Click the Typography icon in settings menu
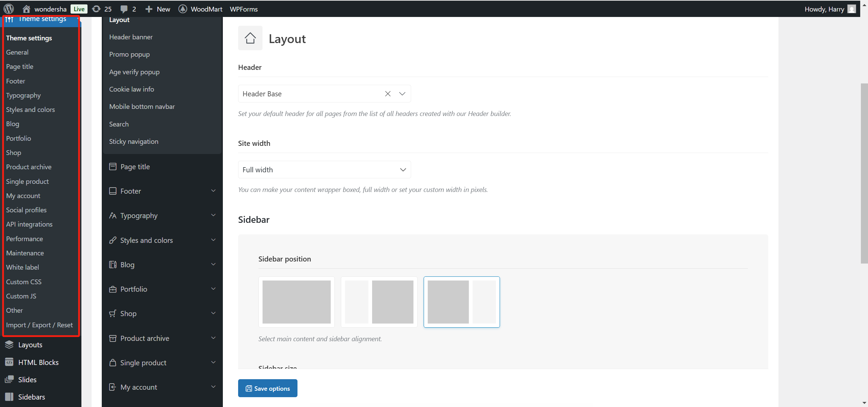This screenshot has height=407, width=868. coord(113,215)
